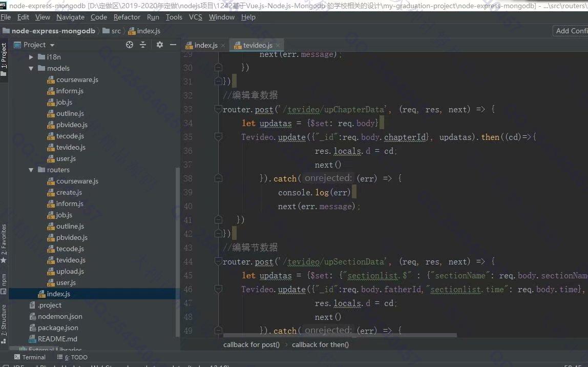The image size is (588, 367).
Task: Toggle the 1: Project side tab
Action: click(x=4, y=59)
